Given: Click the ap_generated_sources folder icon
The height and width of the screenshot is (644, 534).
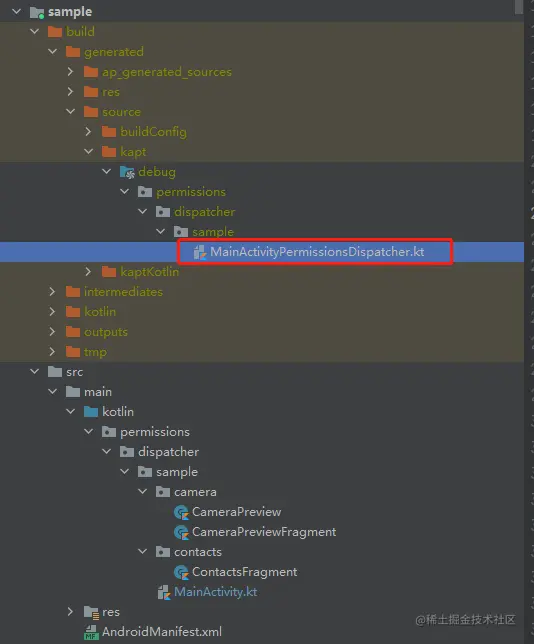Looking at the screenshot, I should pyautogui.click(x=91, y=72).
